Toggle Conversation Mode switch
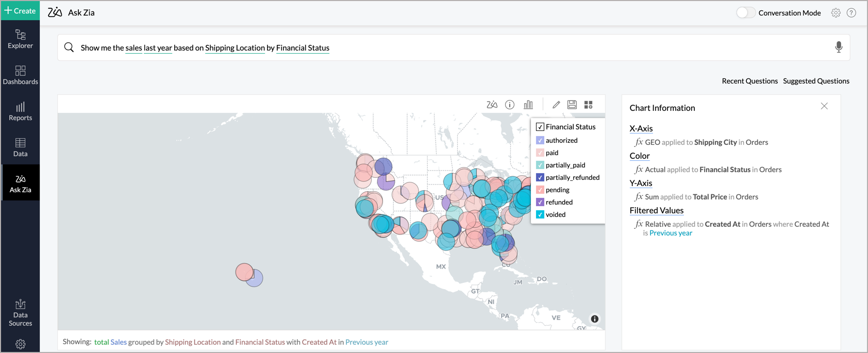868x353 pixels. click(x=745, y=13)
